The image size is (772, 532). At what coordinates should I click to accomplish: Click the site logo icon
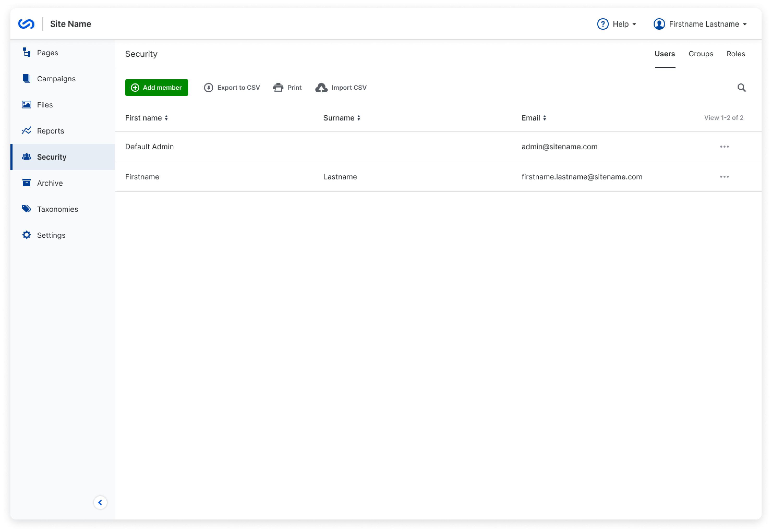(26, 24)
